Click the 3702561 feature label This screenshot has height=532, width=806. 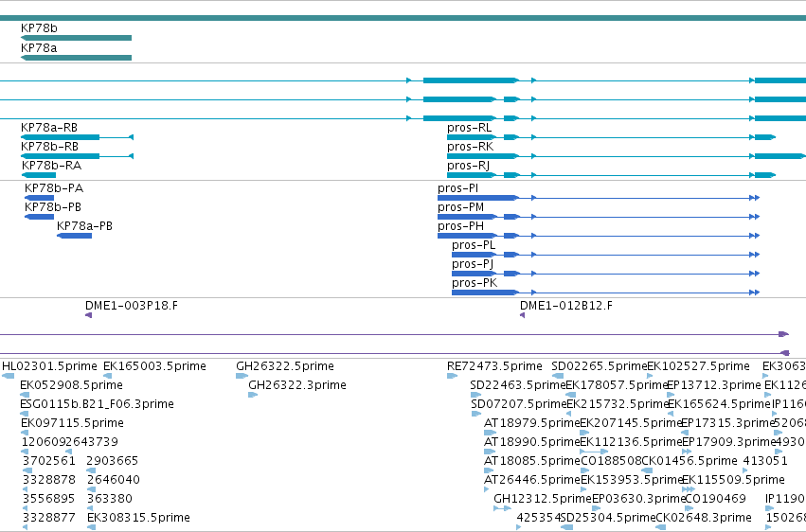pyautogui.click(x=49, y=461)
